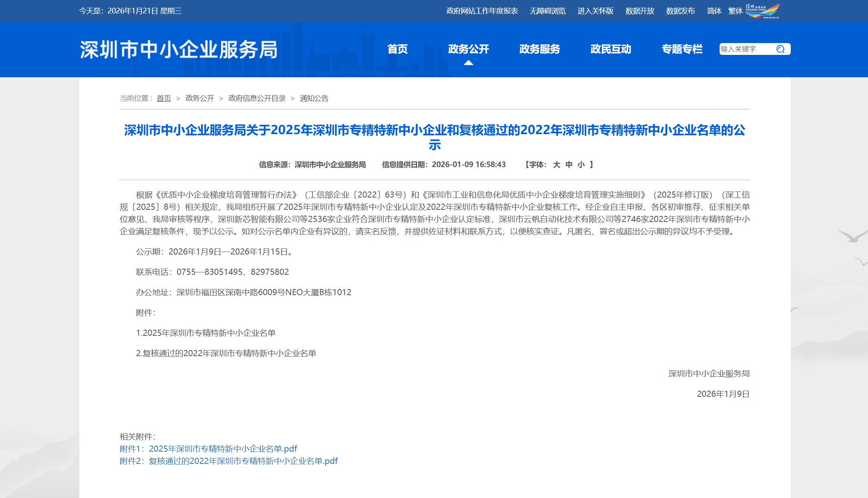Click the 首页 breadcrumb link
868x498 pixels.
coord(163,98)
